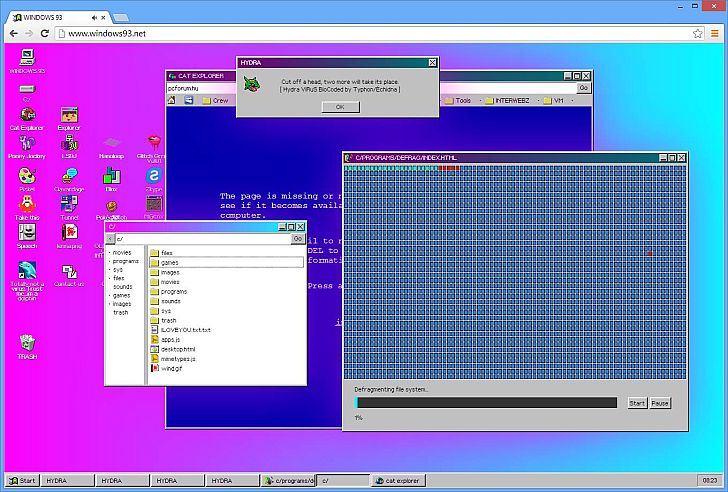This screenshot has width=728, height=492.
Task: Click the desktop.html file icon
Action: tap(155, 349)
